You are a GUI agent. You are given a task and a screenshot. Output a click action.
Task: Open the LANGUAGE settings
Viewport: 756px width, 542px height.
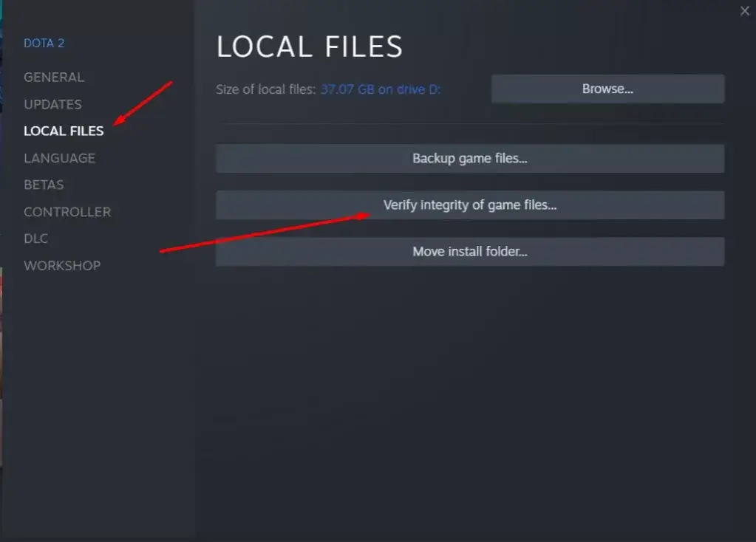(x=59, y=157)
